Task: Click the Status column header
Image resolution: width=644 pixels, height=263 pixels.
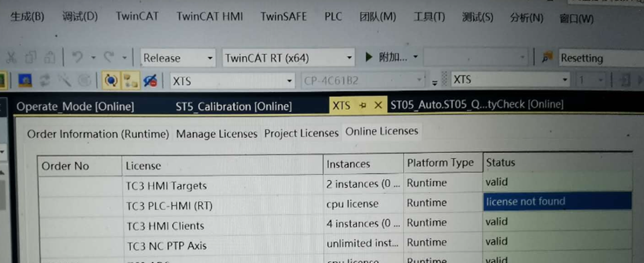Action: [558, 162]
